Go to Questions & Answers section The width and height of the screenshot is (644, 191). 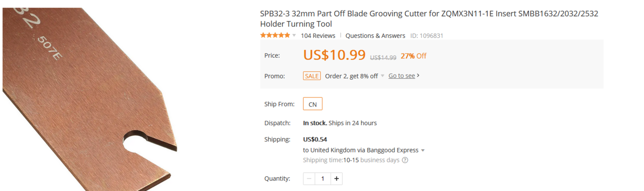coord(375,36)
